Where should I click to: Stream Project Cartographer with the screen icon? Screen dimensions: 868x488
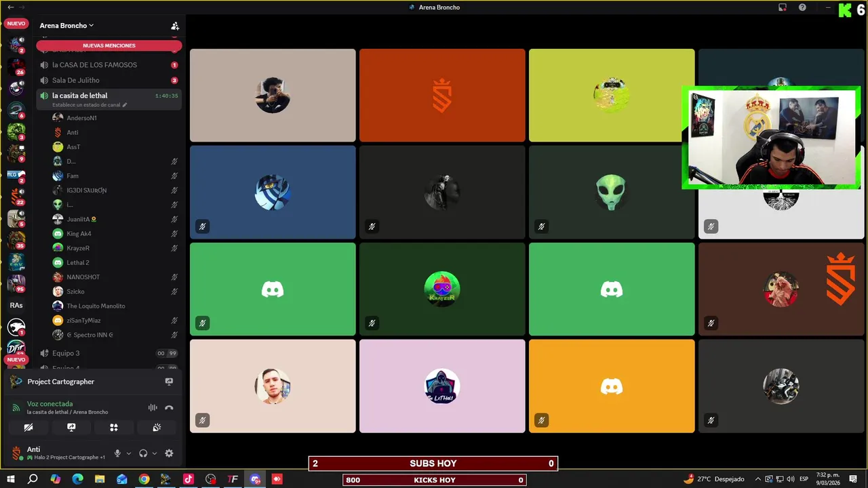point(169,382)
